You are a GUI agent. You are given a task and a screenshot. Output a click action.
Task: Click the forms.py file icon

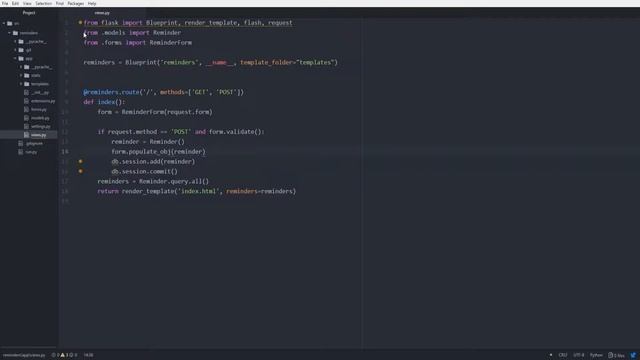tap(27, 109)
